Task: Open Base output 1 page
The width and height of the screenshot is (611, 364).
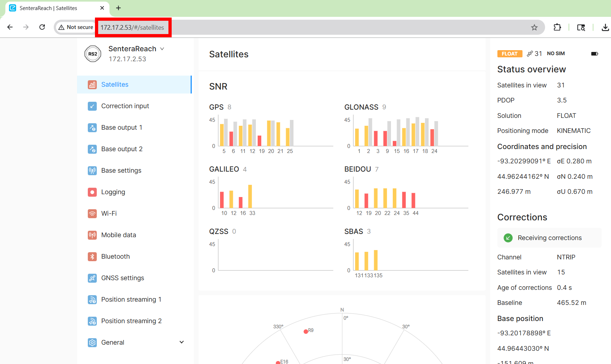Action: 121,128
